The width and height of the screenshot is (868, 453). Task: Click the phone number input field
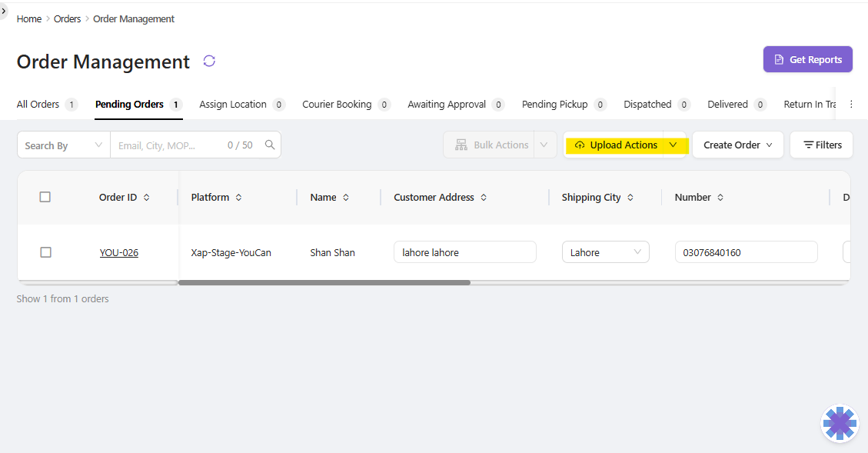click(745, 252)
